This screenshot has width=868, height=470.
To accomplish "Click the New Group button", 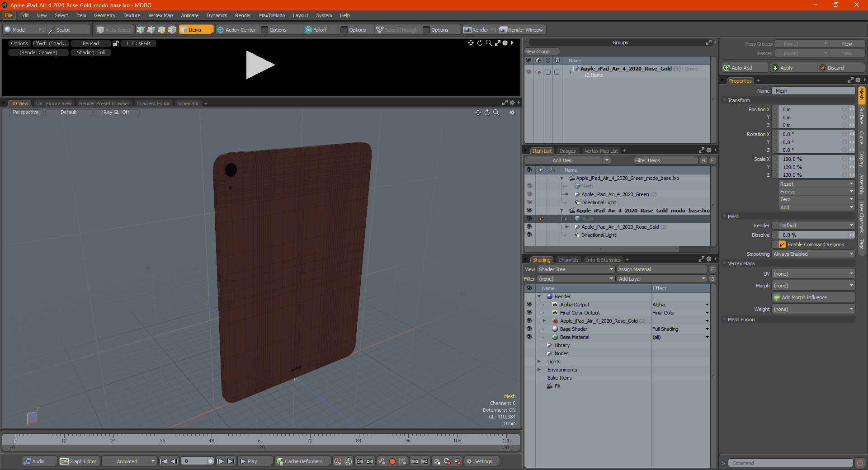I will (542, 52).
